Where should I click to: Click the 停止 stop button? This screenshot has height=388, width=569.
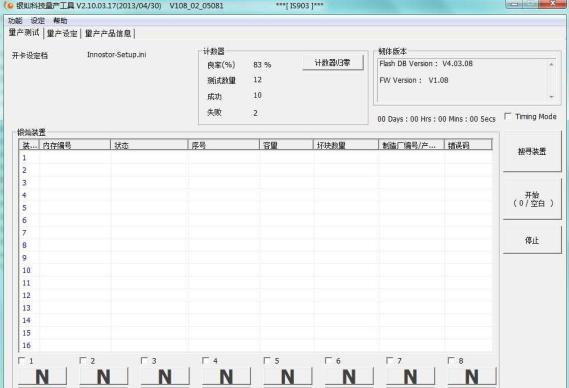coord(532,240)
